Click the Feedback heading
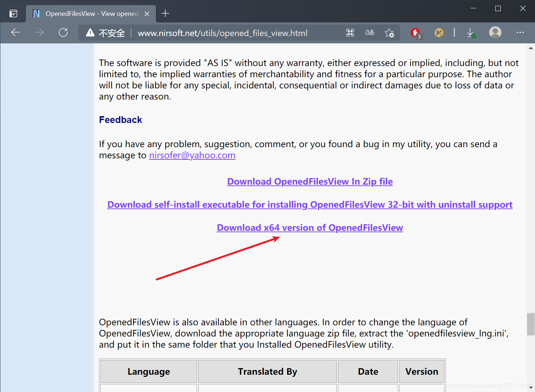The height and width of the screenshot is (392, 535). point(121,120)
